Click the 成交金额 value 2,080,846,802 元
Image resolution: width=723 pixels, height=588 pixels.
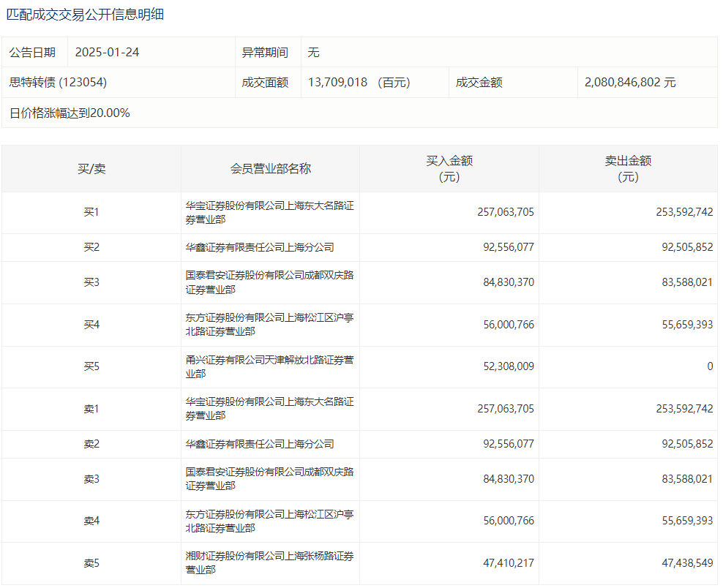tap(630, 83)
